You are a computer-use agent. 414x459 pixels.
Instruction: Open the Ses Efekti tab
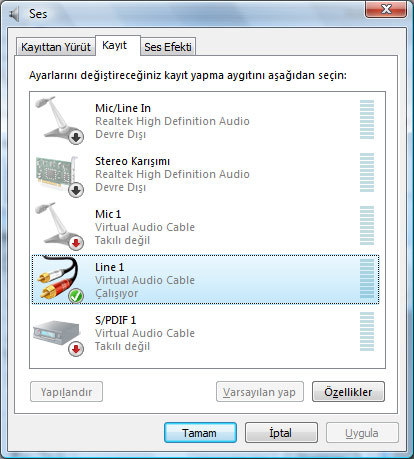coord(168,47)
